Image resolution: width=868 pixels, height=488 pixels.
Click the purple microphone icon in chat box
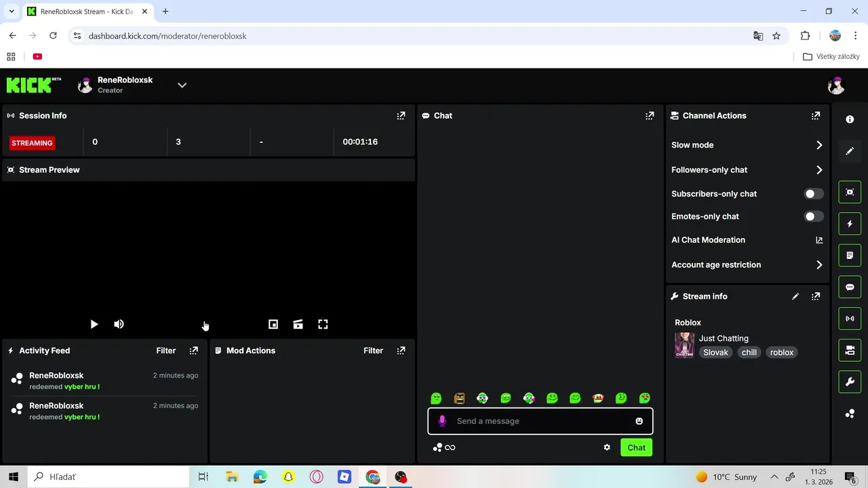[x=442, y=421]
